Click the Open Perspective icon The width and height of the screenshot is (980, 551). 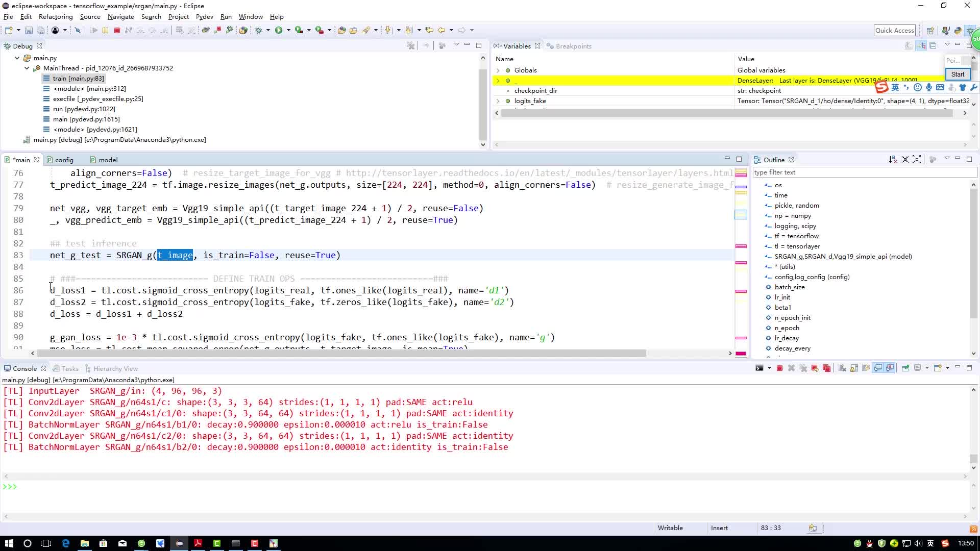(x=930, y=31)
